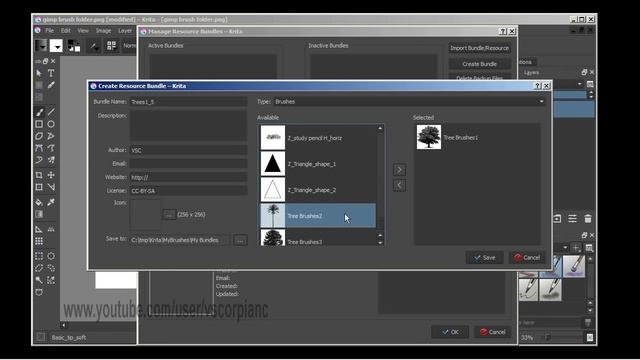
Task: Select Tree Brushes2 in Available list
Action: (x=318, y=216)
